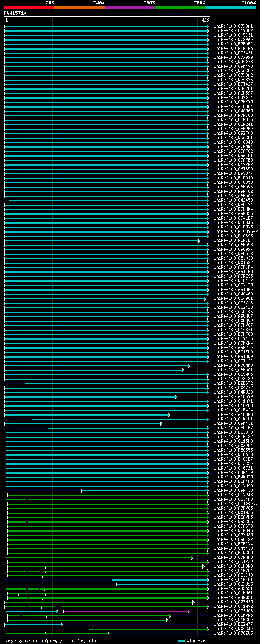
Task: Select hit label UniRef100_A9TLG8
Action: tap(233, 272)
